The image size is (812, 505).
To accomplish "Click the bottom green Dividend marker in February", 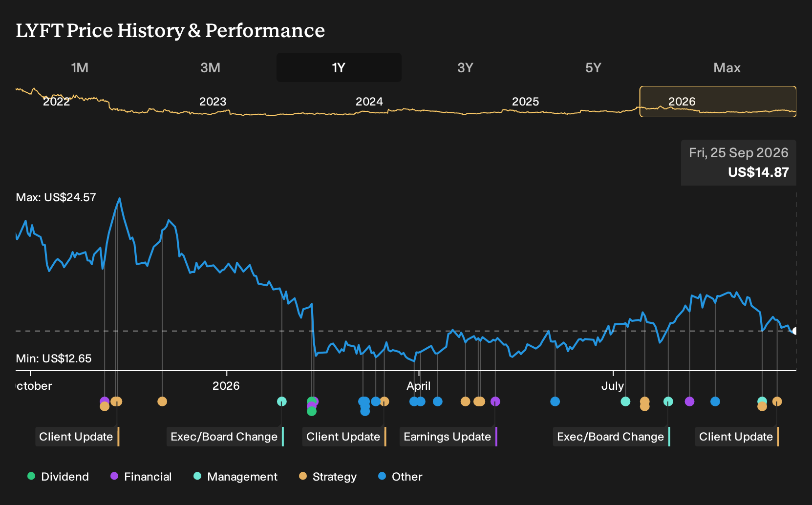I will pos(312,412).
